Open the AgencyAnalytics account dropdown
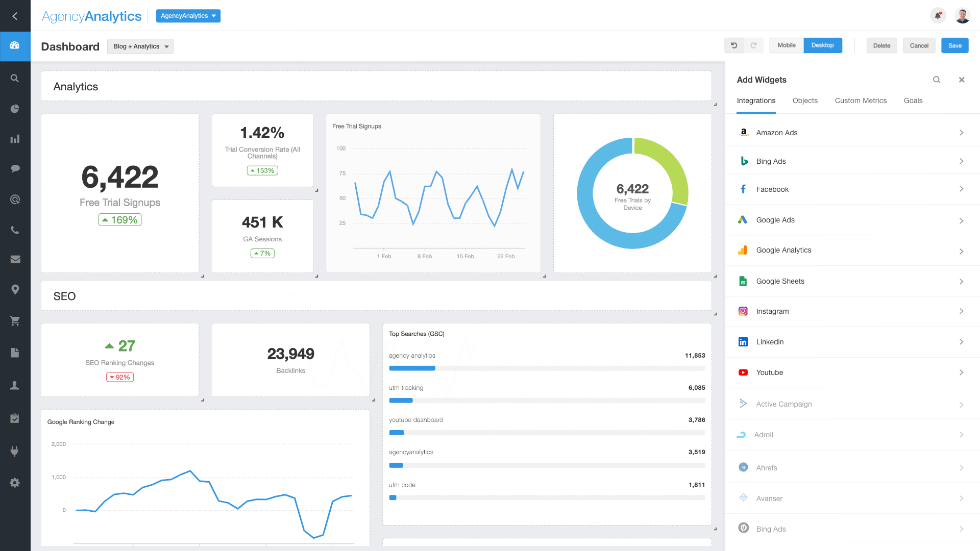Screen dimensions: 980x551 (188, 16)
